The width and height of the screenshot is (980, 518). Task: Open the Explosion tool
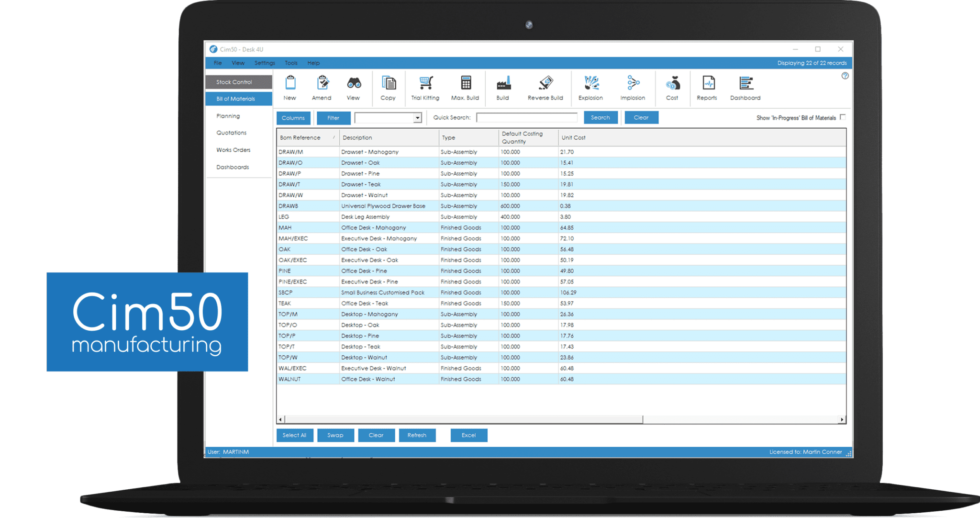coord(590,88)
